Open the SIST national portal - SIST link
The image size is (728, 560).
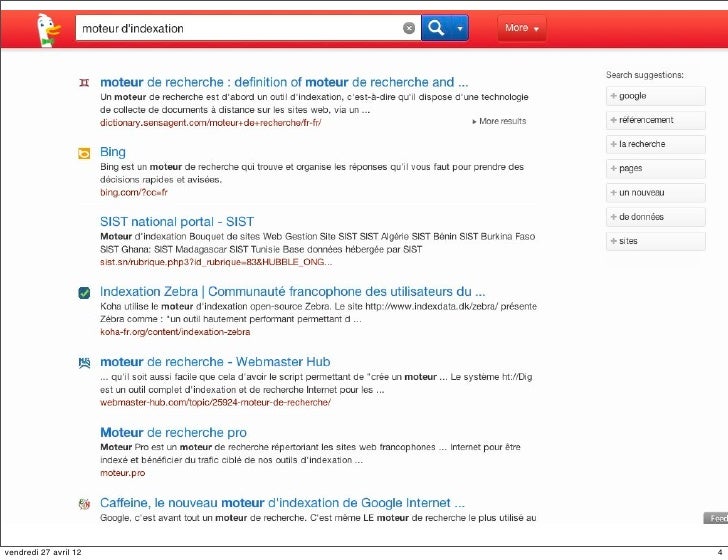click(x=177, y=221)
